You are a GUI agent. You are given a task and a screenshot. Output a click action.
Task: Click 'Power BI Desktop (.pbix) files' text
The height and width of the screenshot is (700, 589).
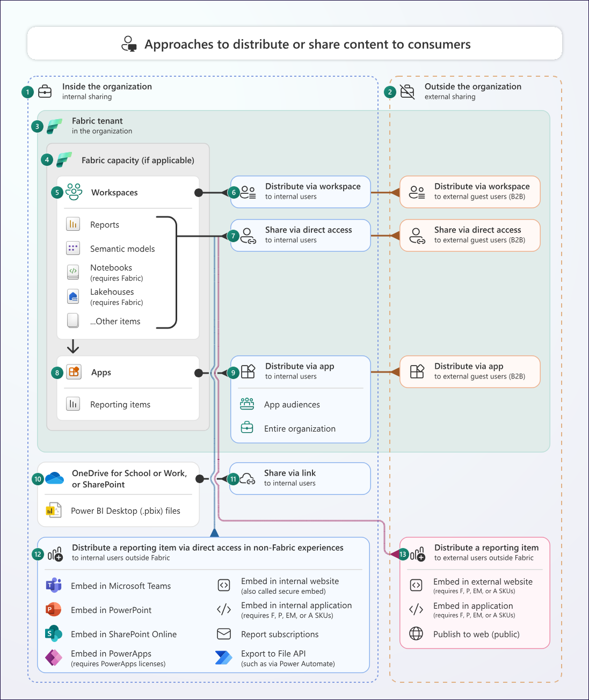126,511
